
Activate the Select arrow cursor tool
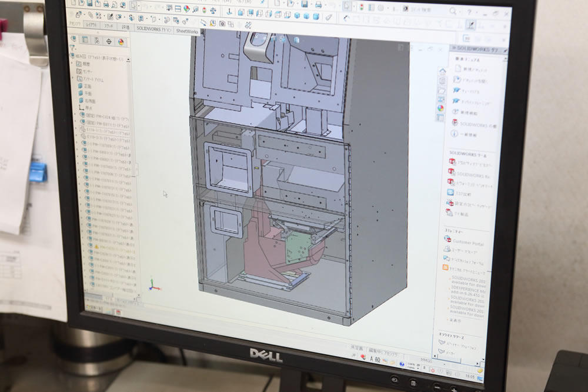(x=133, y=6)
